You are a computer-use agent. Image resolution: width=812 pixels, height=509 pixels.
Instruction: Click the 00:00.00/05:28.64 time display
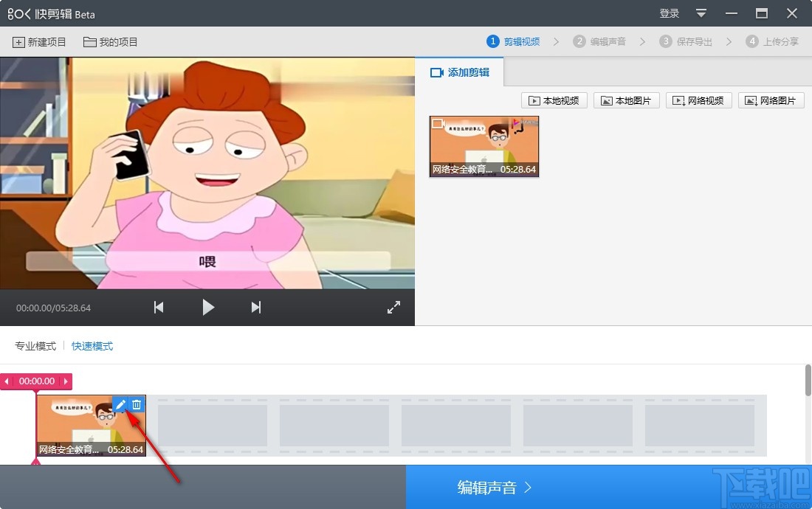pyautogui.click(x=53, y=308)
